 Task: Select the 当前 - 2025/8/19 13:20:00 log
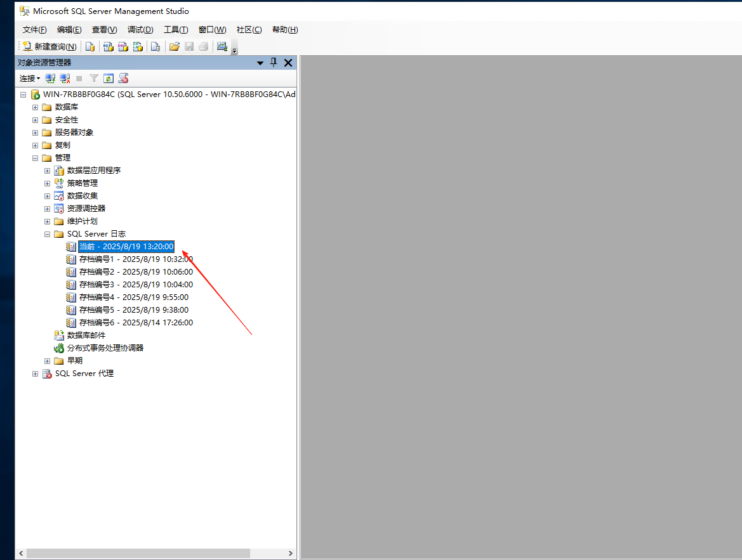pos(126,247)
